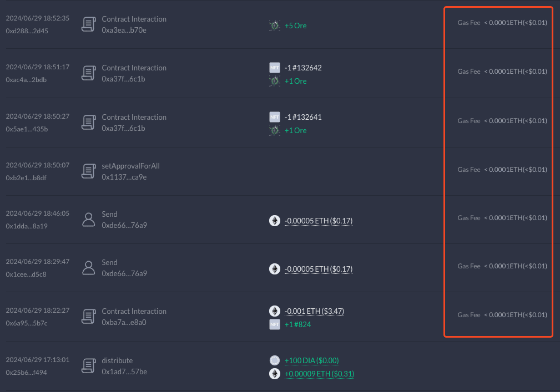Click the -0.001 ETH ($3.47) amount link

[x=314, y=311]
